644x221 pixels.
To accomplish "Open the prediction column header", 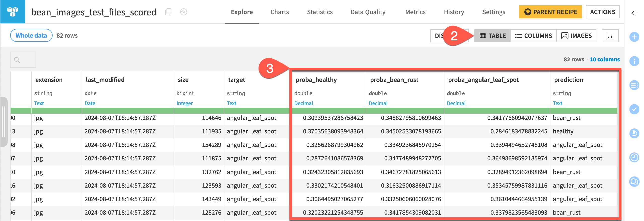I will pos(569,80).
